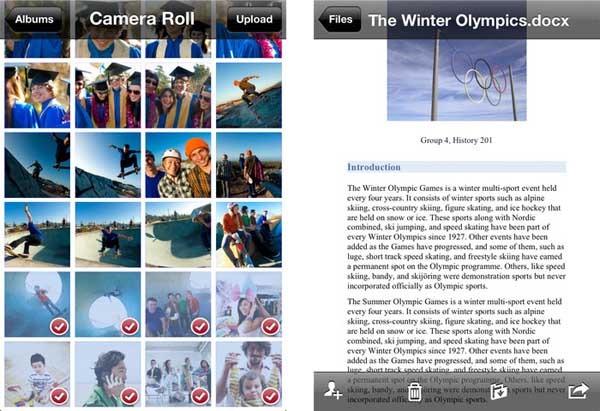Image resolution: width=600 pixels, height=411 pixels.
Task: Tap the add person share icon
Action: click(x=333, y=391)
